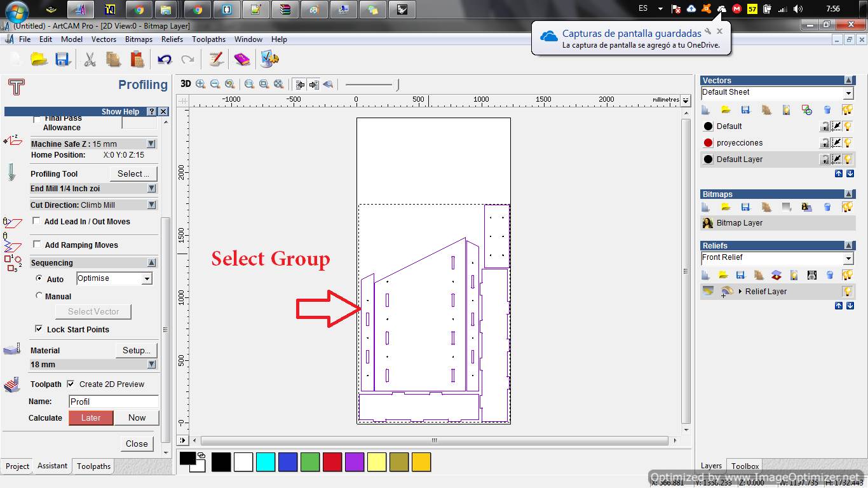868x488 pixels.
Task: Switch to the Project tab
Action: (x=17, y=466)
